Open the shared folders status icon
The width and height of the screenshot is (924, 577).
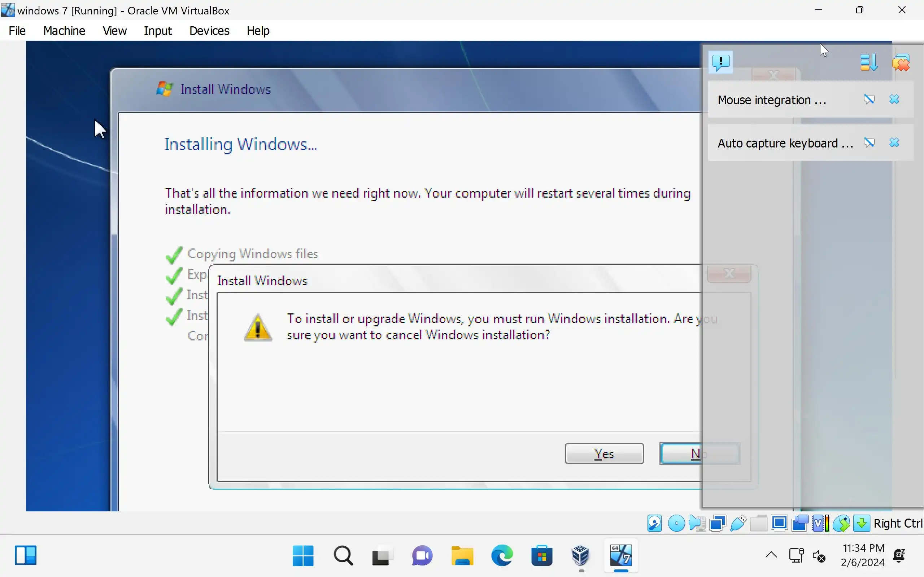[x=759, y=523]
